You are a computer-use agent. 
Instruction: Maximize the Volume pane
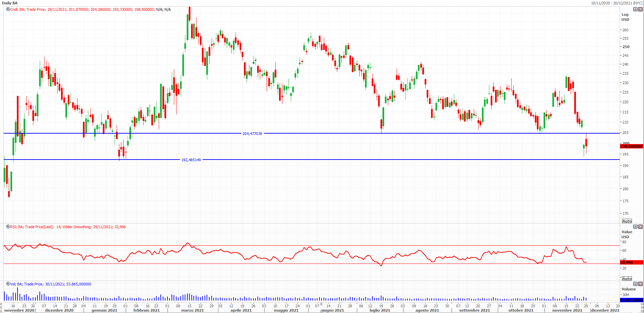635,284
